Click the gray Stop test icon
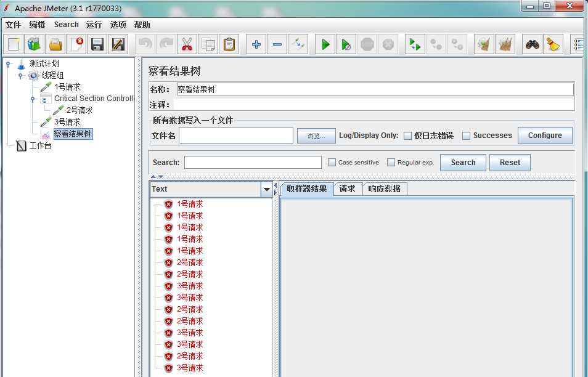 pyautogui.click(x=367, y=44)
